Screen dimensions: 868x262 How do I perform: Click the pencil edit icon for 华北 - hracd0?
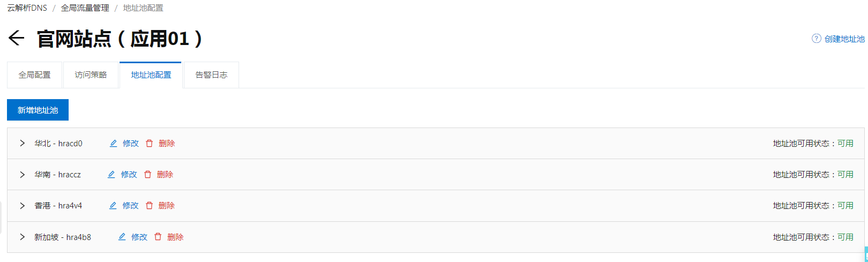(113, 144)
